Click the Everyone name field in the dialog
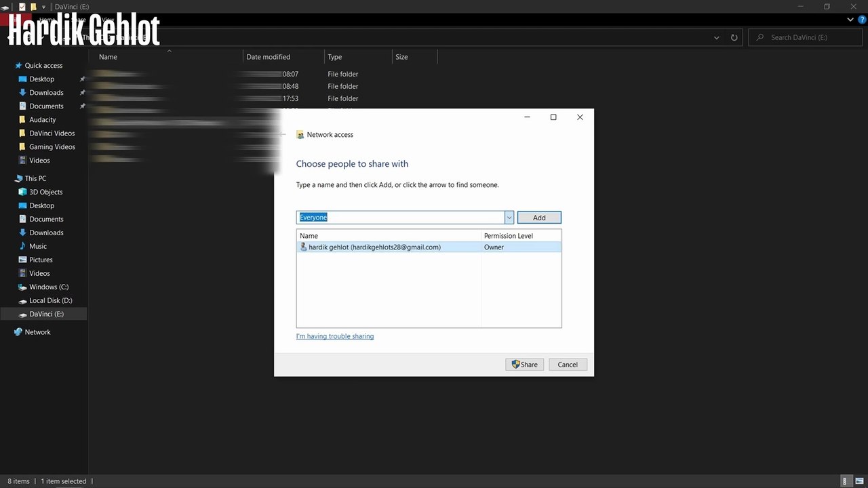Viewport: 868px width, 488px height. [400, 218]
